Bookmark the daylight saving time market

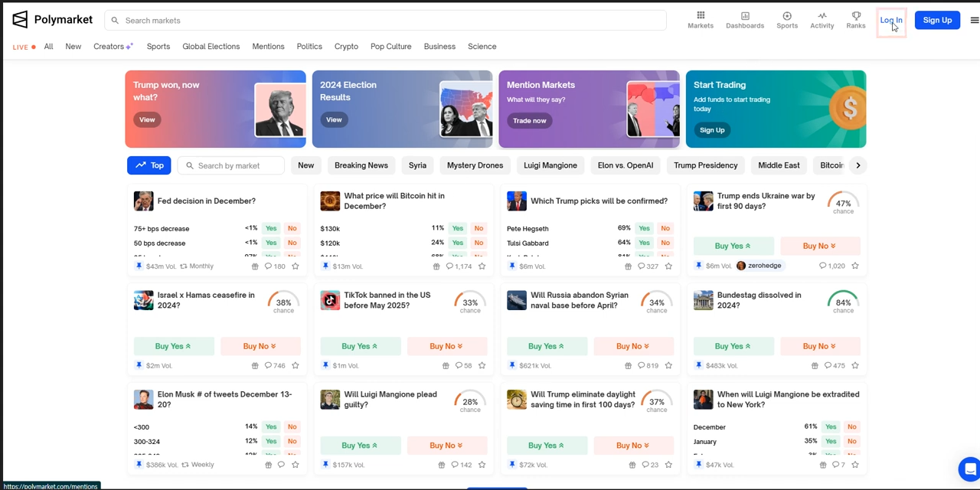[668, 465]
